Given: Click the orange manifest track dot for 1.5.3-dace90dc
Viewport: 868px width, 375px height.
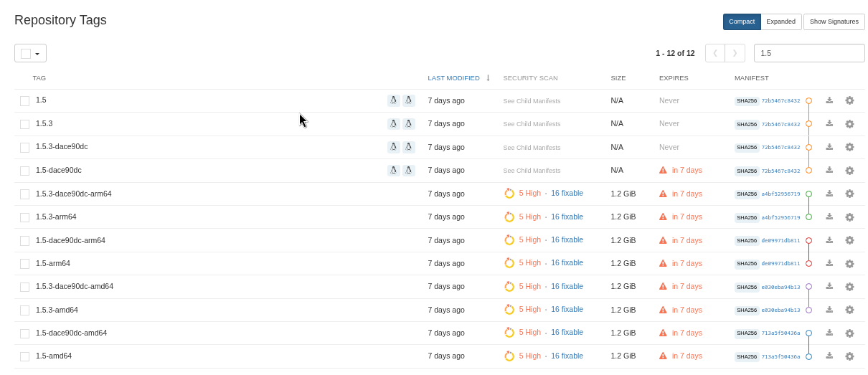Looking at the screenshot, I should 808,147.
